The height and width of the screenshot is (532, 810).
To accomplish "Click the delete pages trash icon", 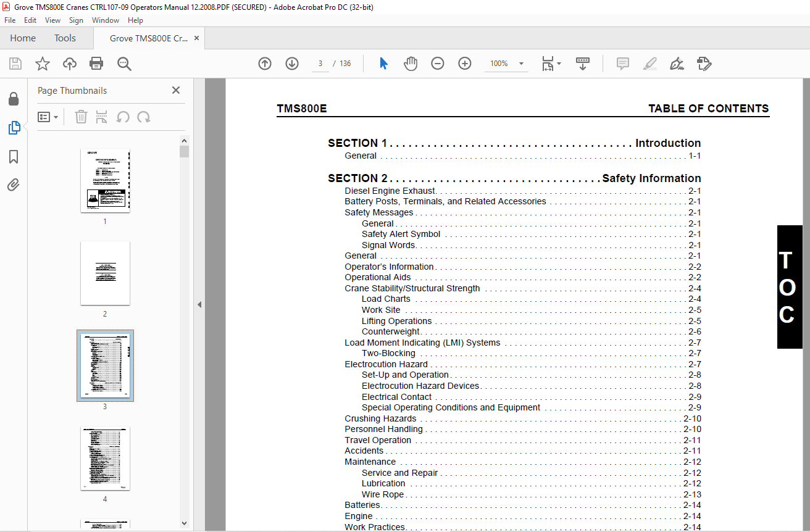I will (81, 117).
